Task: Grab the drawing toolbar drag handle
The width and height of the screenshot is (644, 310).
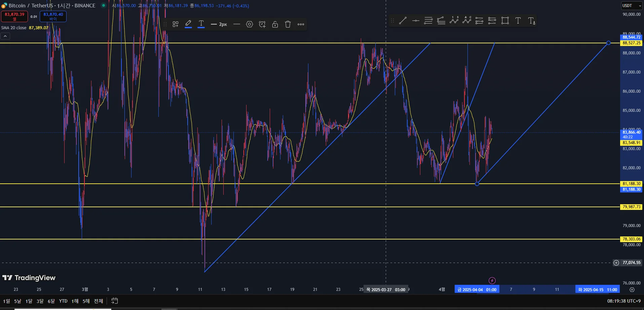Action: coord(165,24)
